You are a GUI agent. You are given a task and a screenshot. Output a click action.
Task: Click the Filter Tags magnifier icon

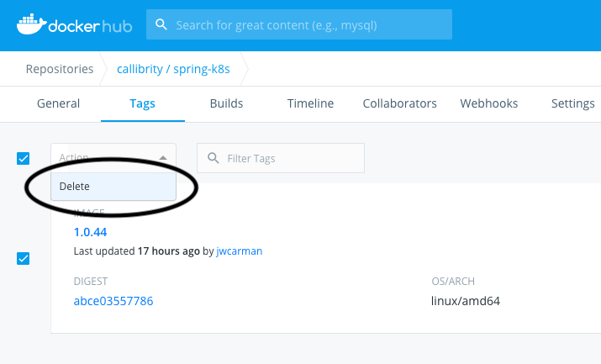(214, 158)
